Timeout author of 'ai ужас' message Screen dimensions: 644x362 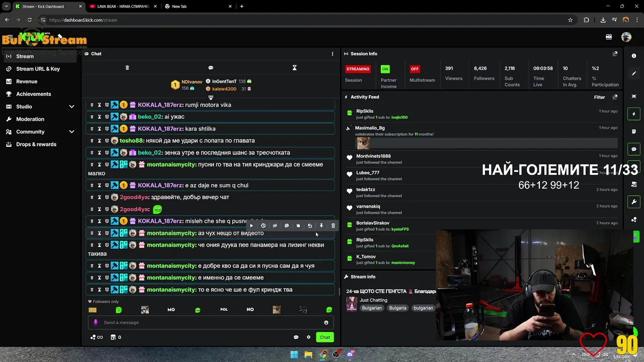(99, 117)
